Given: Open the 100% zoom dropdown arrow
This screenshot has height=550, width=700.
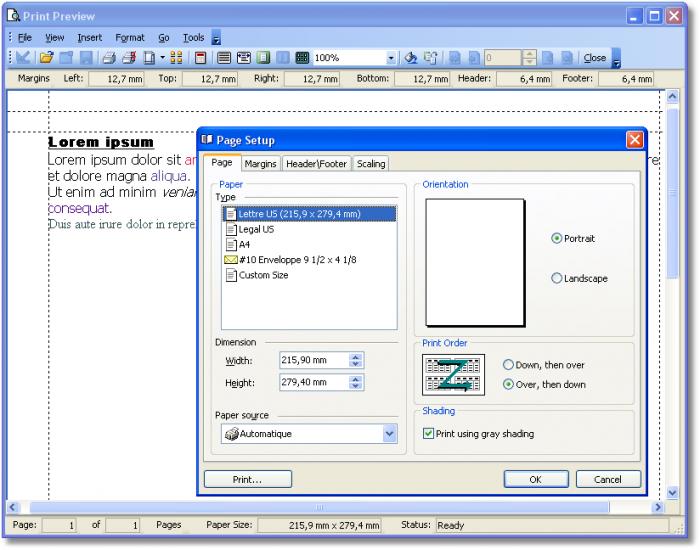Looking at the screenshot, I should coord(392,58).
